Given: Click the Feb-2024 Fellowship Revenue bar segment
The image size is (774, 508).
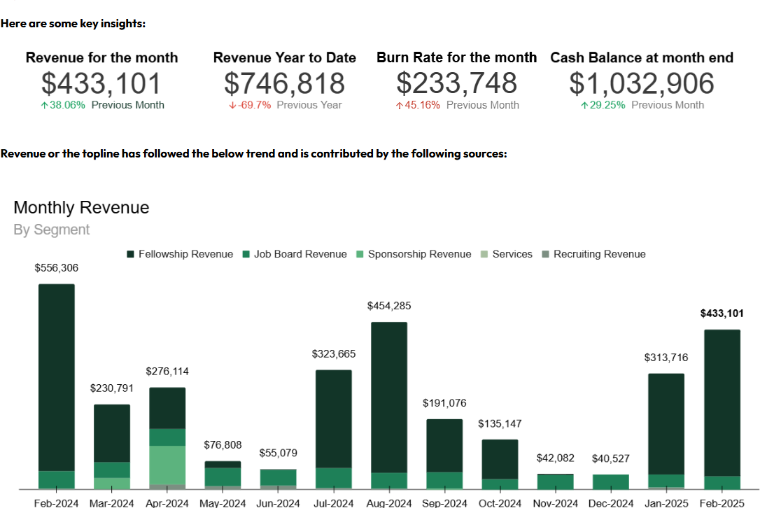Looking at the screenshot, I should click(57, 378).
